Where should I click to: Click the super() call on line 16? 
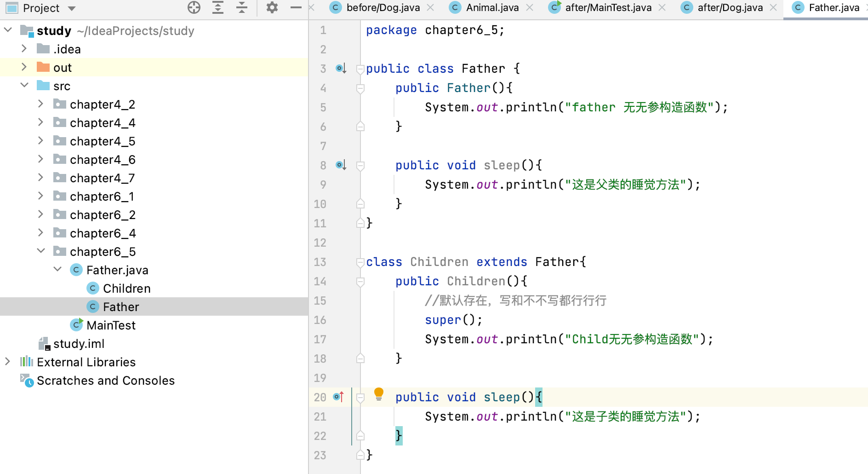[x=453, y=320]
